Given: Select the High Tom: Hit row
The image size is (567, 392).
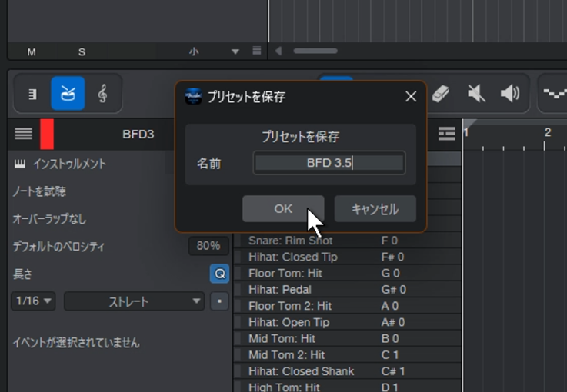Looking at the screenshot, I should [347, 387].
